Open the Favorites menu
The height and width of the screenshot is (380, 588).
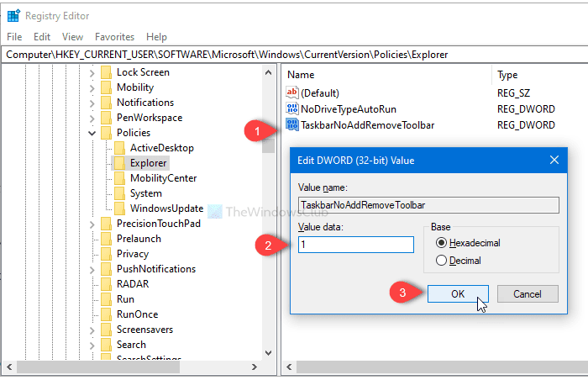click(x=114, y=37)
